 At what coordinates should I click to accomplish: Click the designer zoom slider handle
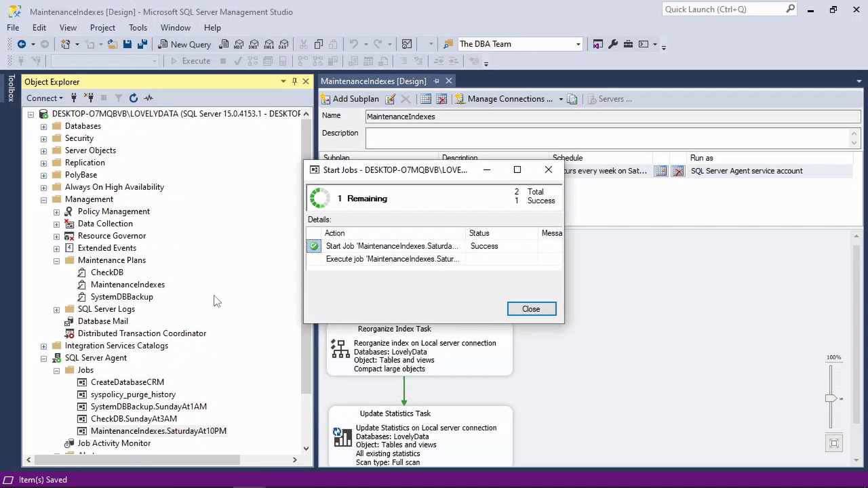[831, 399]
